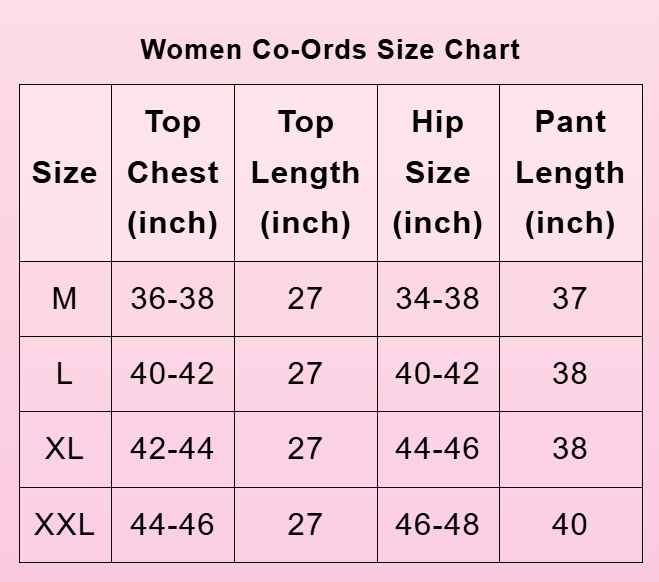Select the 34-38 hip size cell

pos(437,298)
